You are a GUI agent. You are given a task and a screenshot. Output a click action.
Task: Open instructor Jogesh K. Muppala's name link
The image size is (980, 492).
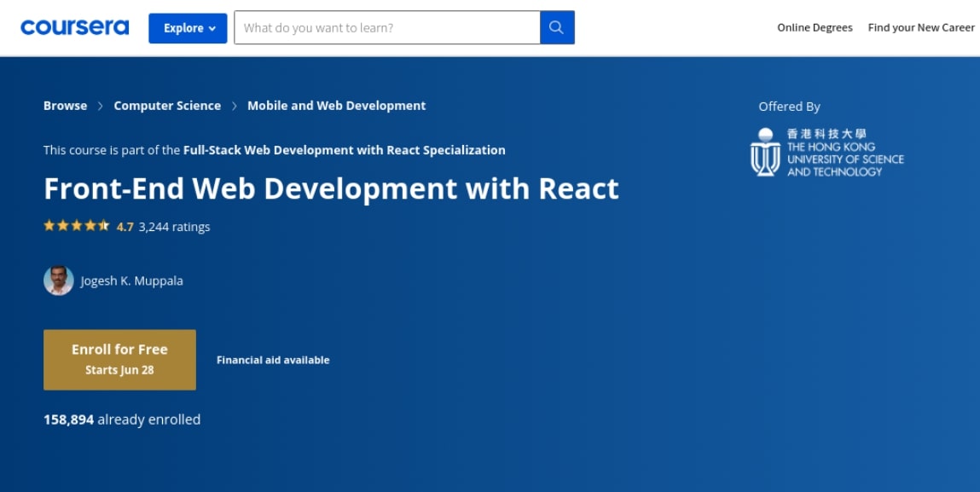pos(131,281)
